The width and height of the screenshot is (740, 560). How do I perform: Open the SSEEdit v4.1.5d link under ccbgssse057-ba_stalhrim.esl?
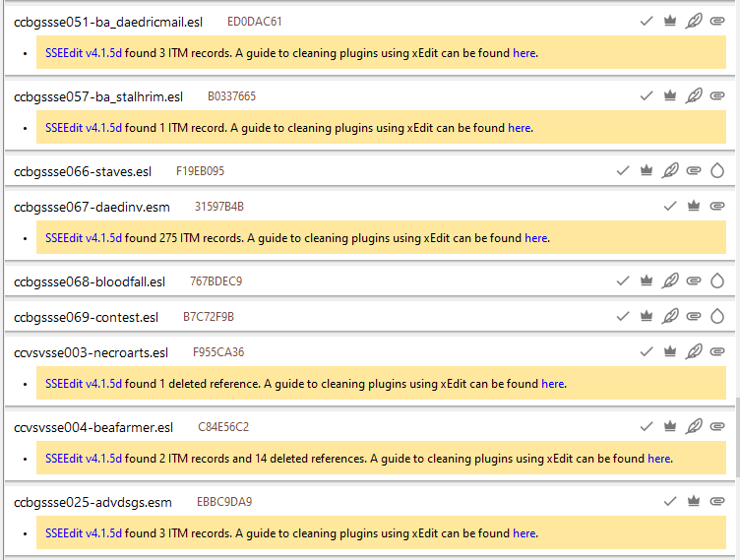click(x=84, y=128)
